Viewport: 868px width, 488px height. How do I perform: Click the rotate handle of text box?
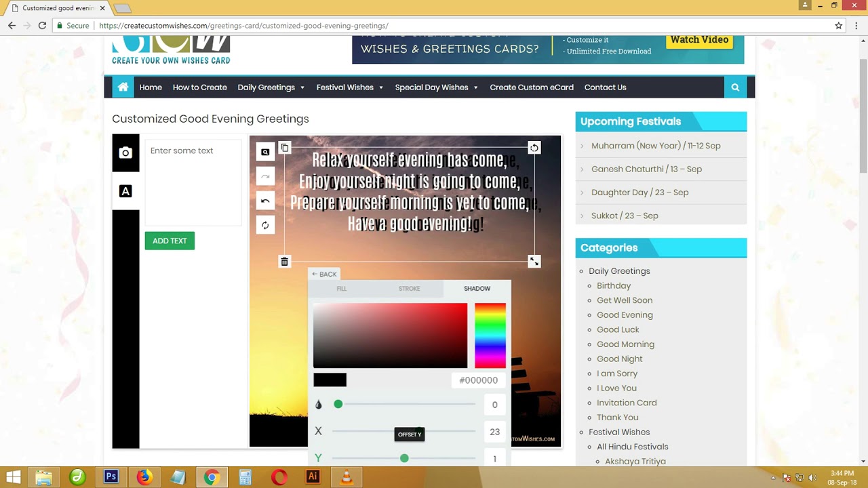click(534, 148)
